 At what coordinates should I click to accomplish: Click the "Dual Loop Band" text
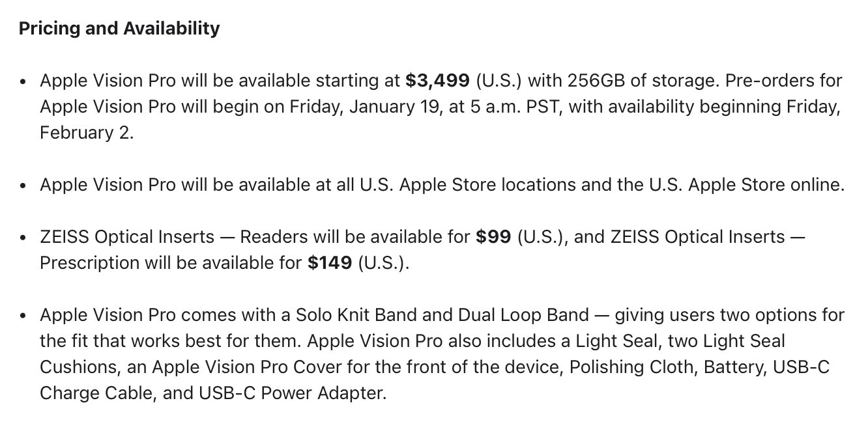[x=525, y=315]
